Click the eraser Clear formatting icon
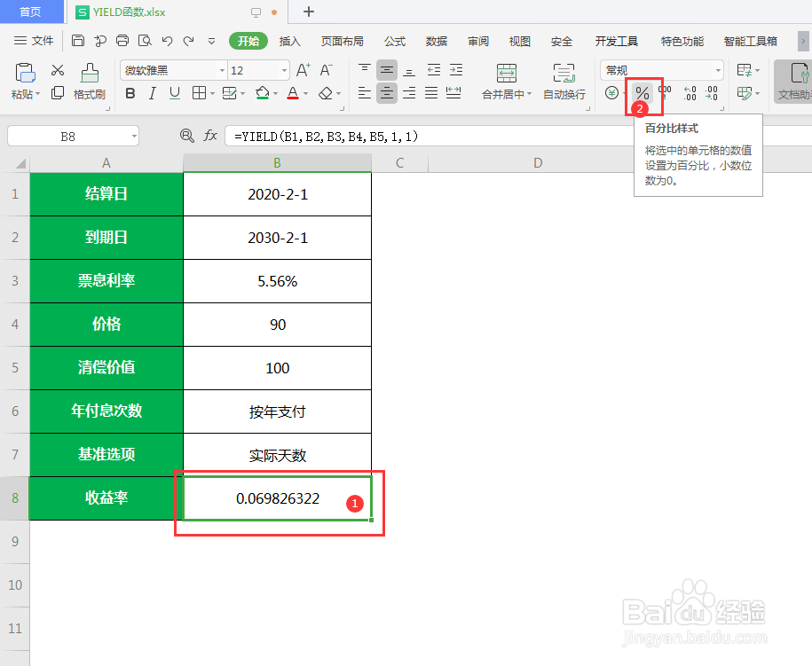Viewport: 812px width, 666px height. [326, 93]
